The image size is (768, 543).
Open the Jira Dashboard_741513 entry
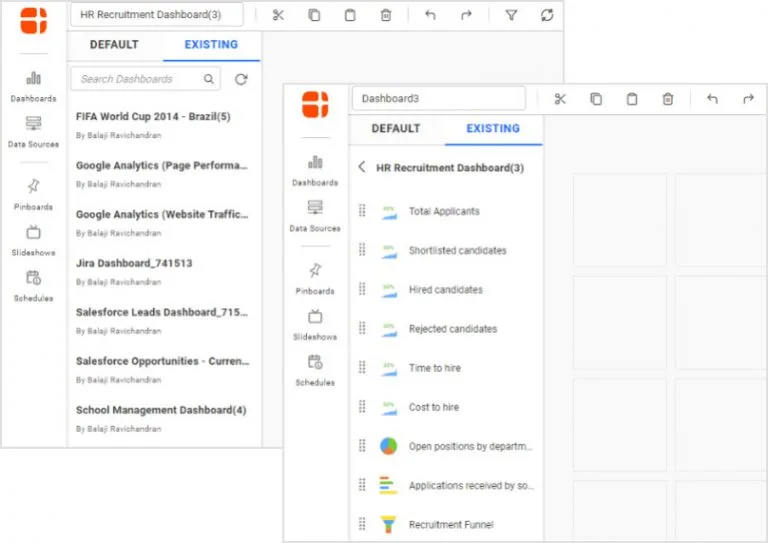coord(134,263)
